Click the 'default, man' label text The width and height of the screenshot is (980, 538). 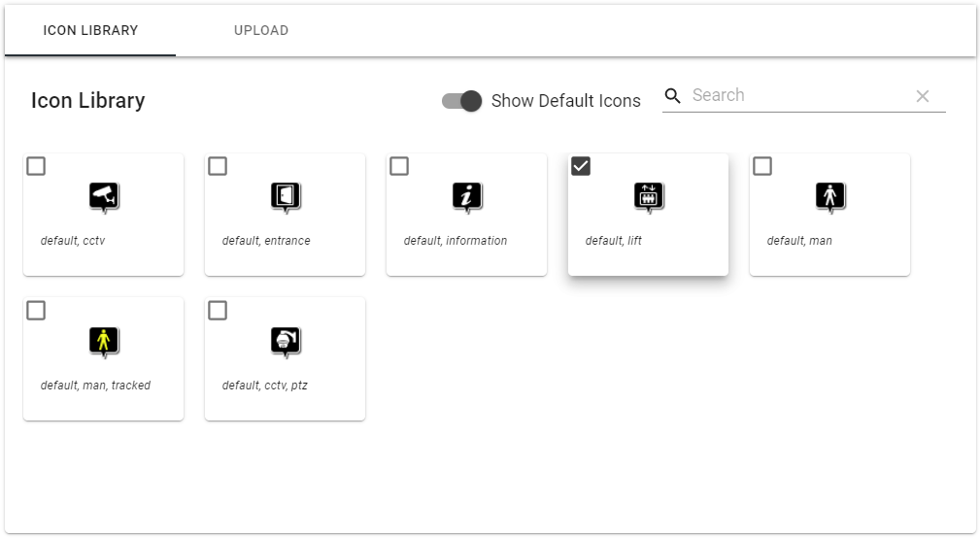(x=799, y=241)
